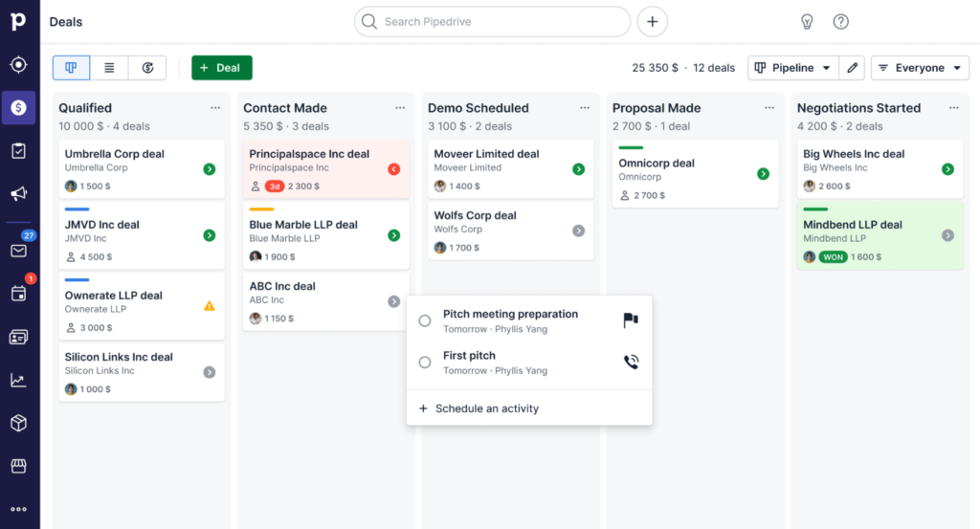Click grey activity arrow on Wolfs Corp deal

[579, 231]
